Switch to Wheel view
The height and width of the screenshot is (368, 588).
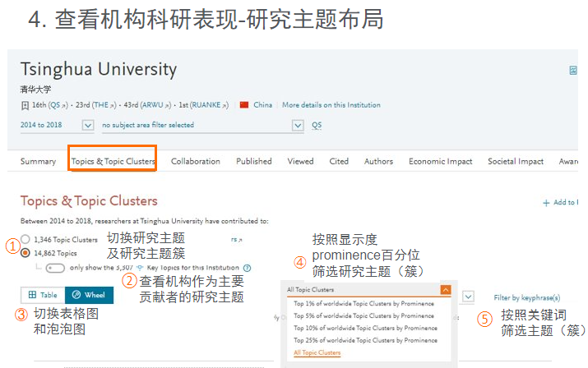coord(89,295)
